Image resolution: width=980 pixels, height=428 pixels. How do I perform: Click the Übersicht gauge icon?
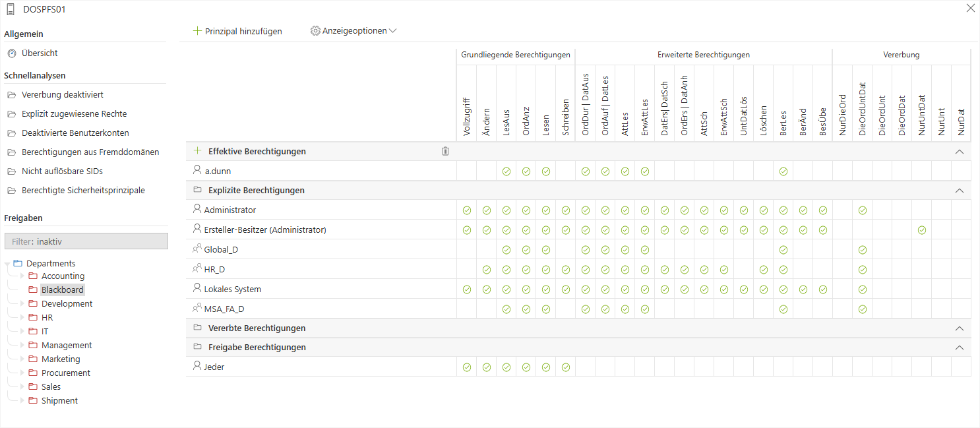tap(12, 53)
